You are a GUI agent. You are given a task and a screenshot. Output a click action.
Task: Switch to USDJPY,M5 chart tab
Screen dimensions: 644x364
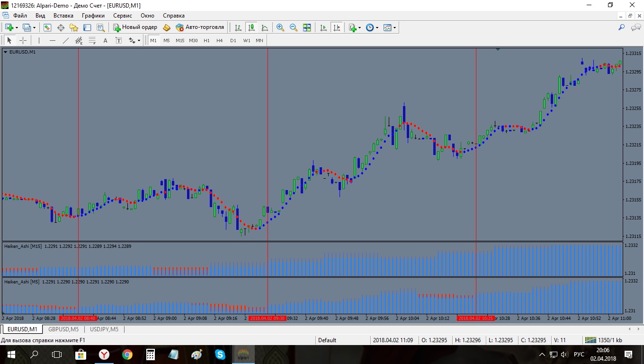(x=104, y=329)
